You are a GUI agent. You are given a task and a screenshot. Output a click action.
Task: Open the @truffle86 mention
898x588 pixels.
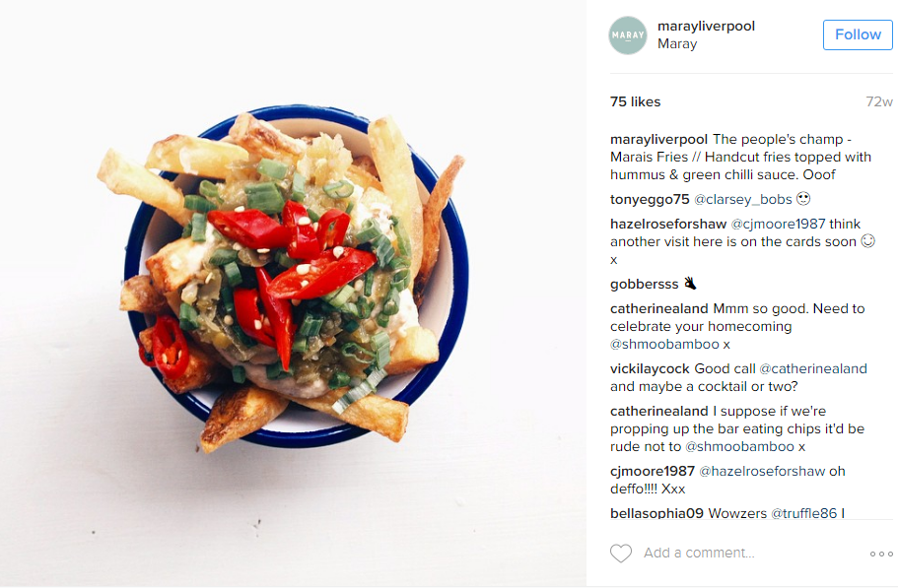click(803, 514)
